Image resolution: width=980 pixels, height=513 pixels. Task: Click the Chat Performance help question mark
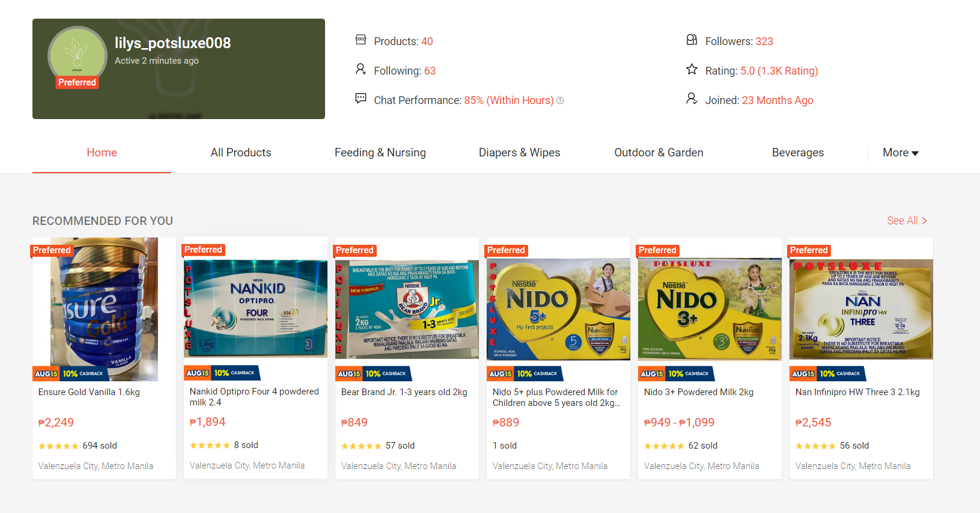point(560,100)
